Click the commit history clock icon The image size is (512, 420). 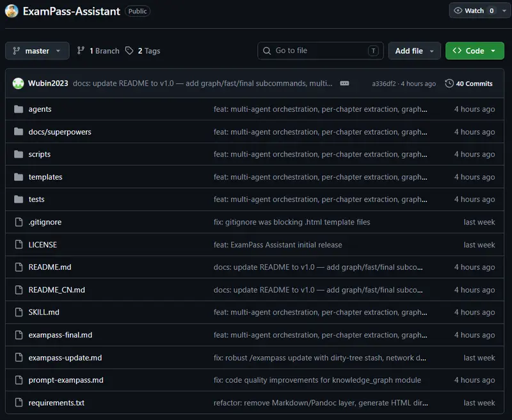[x=449, y=84]
